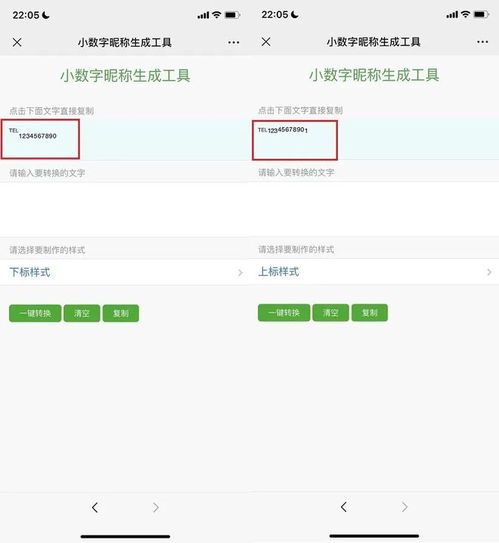Viewport: 499px width, 543px height.
Task: Go back using left screen back arrow
Action: tap(95, 508)
